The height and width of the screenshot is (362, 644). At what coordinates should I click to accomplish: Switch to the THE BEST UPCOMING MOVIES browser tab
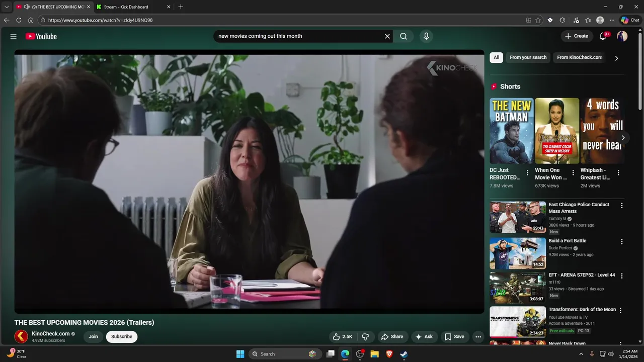(53, 7)
